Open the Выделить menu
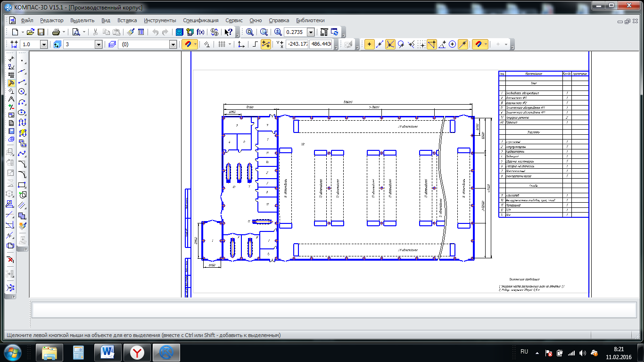 pos(83,20)
